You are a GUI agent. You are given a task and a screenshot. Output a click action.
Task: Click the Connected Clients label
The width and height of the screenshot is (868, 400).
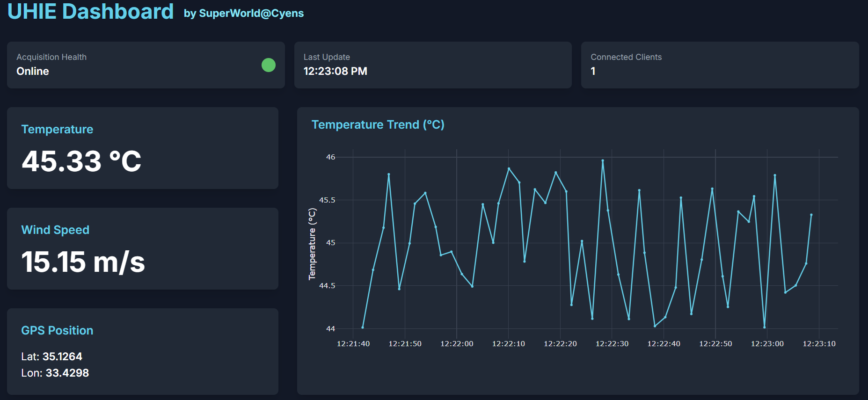(626, 57)
